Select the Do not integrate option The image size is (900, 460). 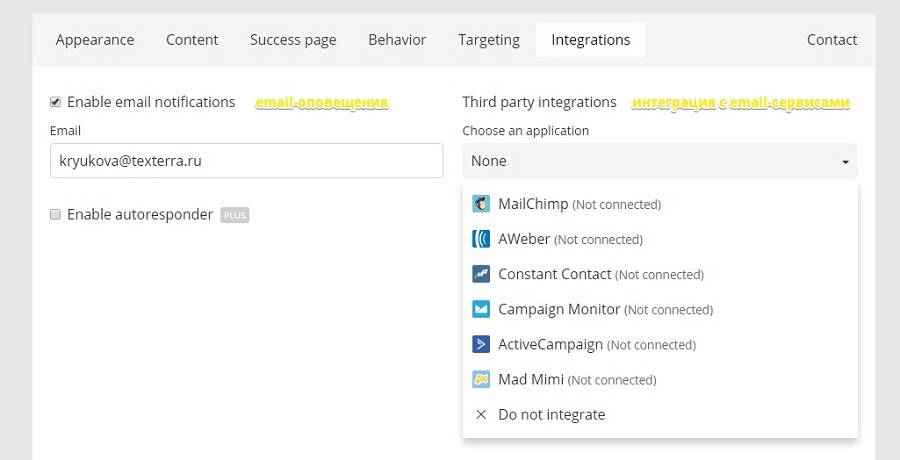[660, 414]
